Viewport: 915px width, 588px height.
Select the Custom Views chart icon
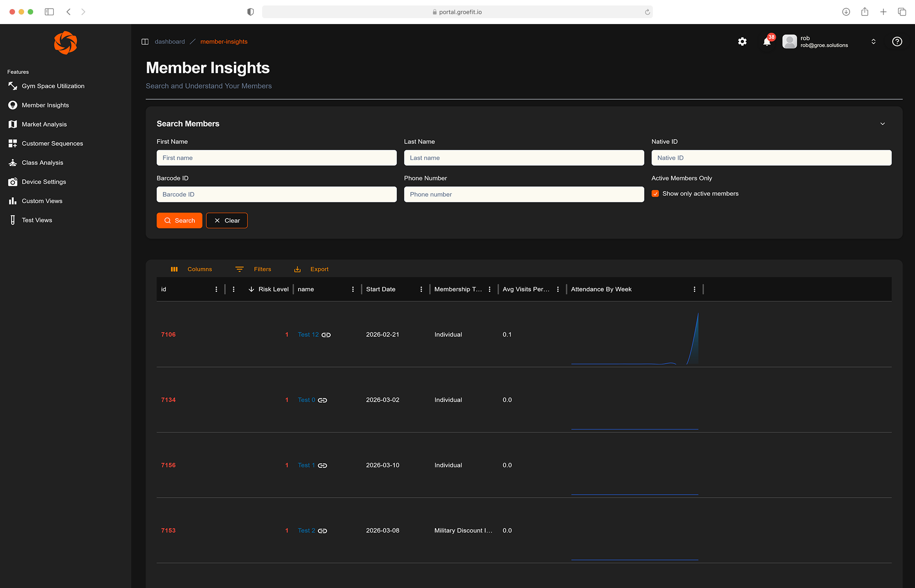click(x=12, y=201)
